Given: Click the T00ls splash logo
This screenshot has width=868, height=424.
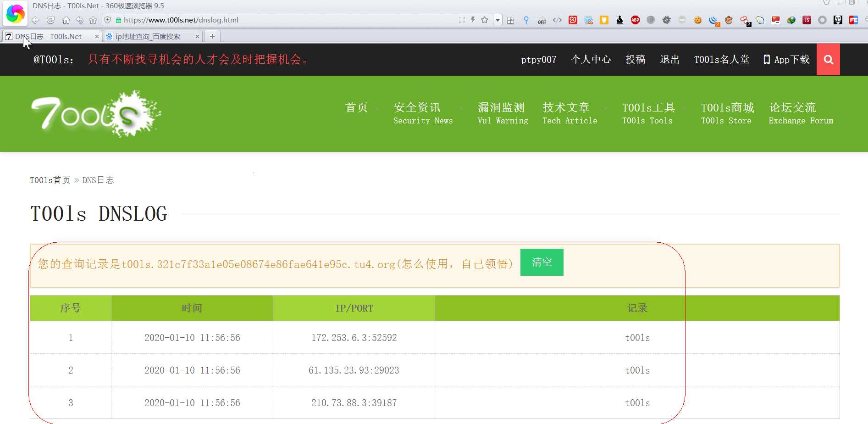Looking at the screenshot, I should [96, 113].
